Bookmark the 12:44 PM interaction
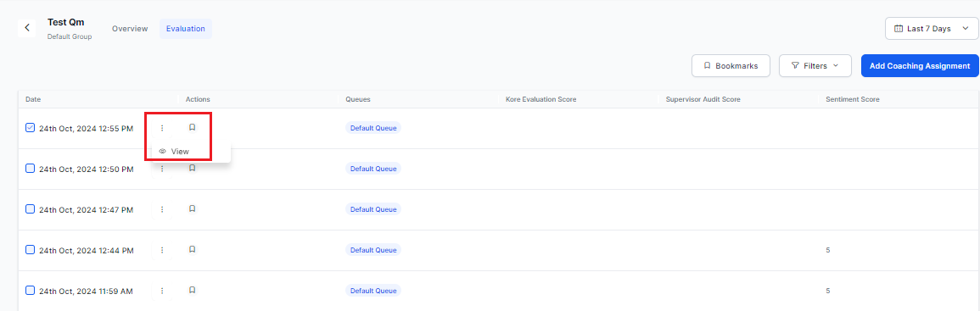The width and height of the screenshot is (980, 311). point(193,249)
